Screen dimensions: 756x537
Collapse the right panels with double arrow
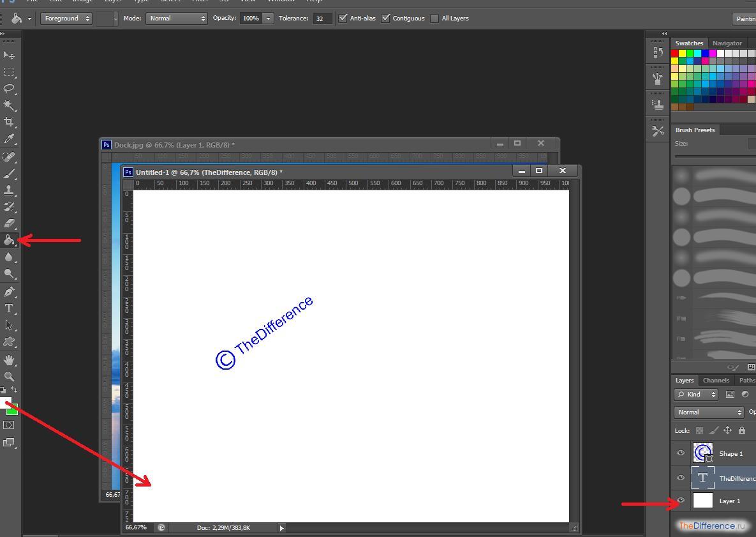coord(664,33)
